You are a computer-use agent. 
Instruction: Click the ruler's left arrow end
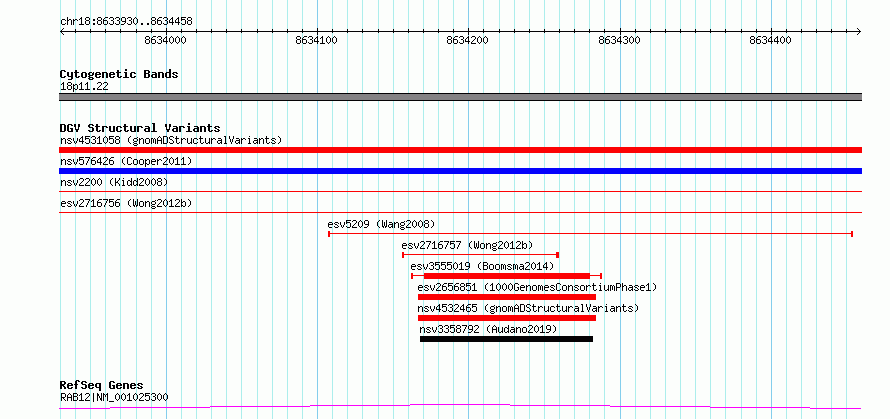point(62,32)
